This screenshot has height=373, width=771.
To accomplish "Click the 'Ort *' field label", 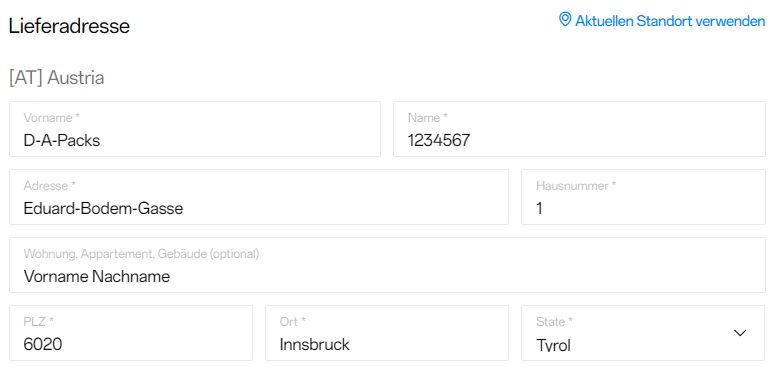I will 293,322.
